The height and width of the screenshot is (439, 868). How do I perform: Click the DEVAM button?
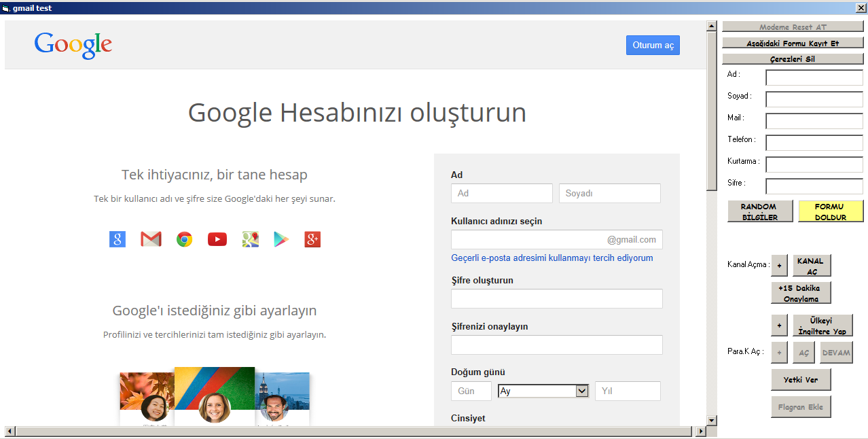pyautogui.click(x=836, y=353)
